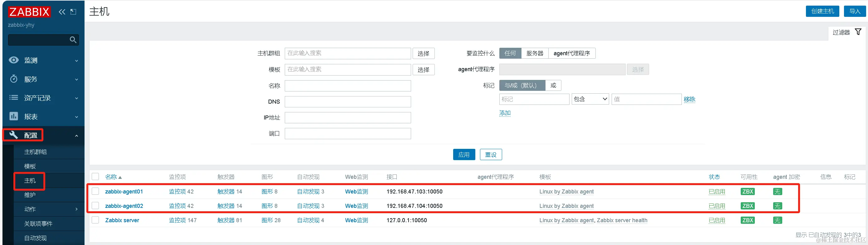The image size is (868, 245).
Task: Click the 移除 tag link
Action: [689, 99]
